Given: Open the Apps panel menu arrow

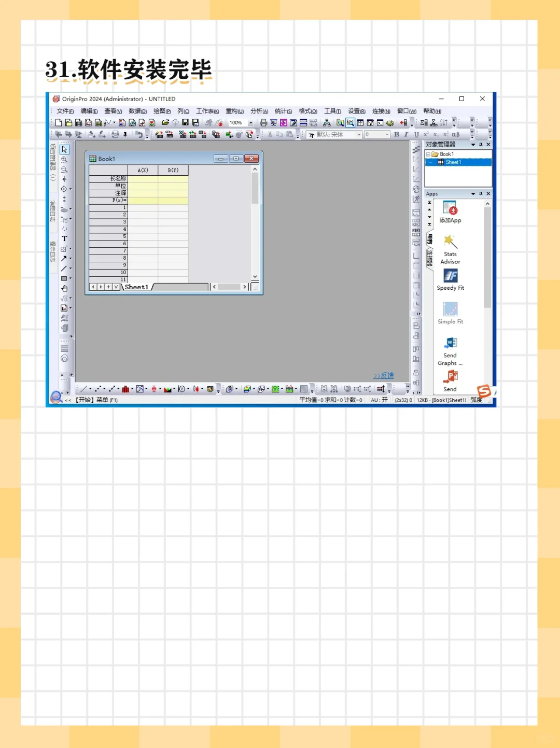Looking at the screenshot, I should click(x=473, y=193).
